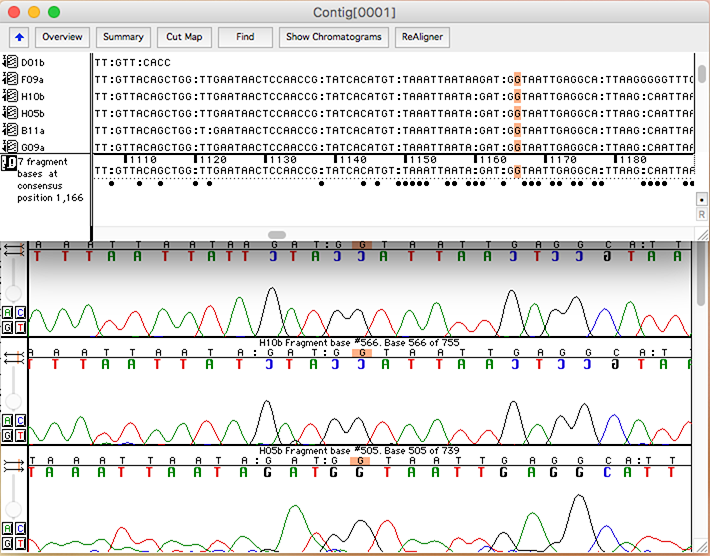Select the H10b fragment icon

[10, 96]
